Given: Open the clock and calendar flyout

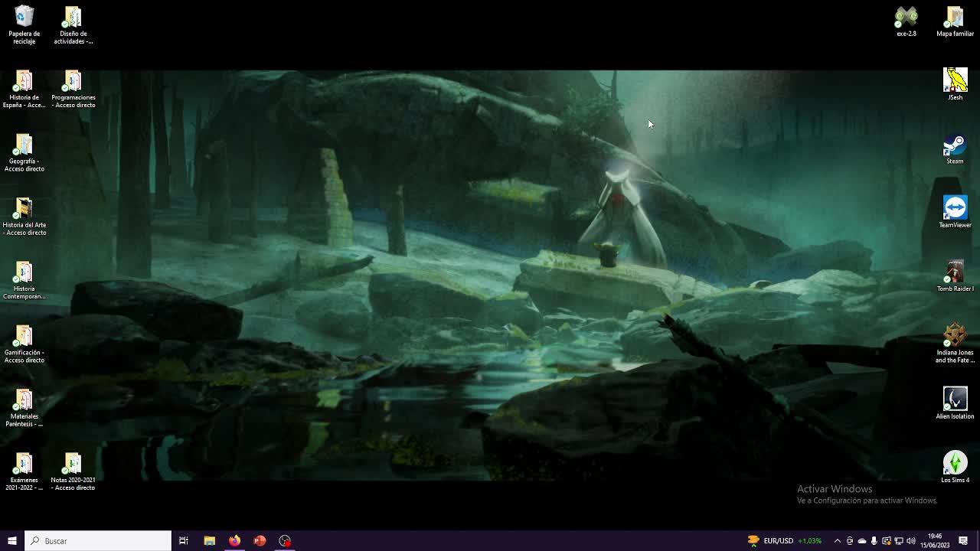Looking at the screenshot, I should click(935, 541).
